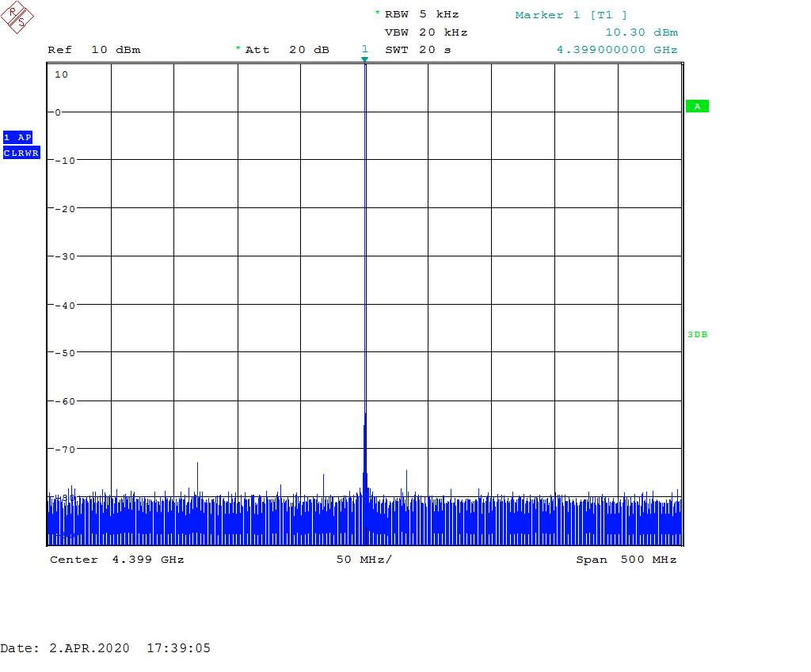Click the 0 dBm axis label
The width and height of the screenshot is (811, 672).
[58, 112]
